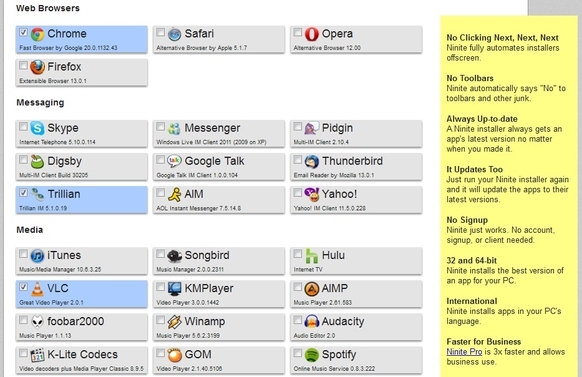Click the 'Fast Browser by Google 20.0.1132.43' text
Viewport: 582px width, 377px height.
click(x=68, y=48)
